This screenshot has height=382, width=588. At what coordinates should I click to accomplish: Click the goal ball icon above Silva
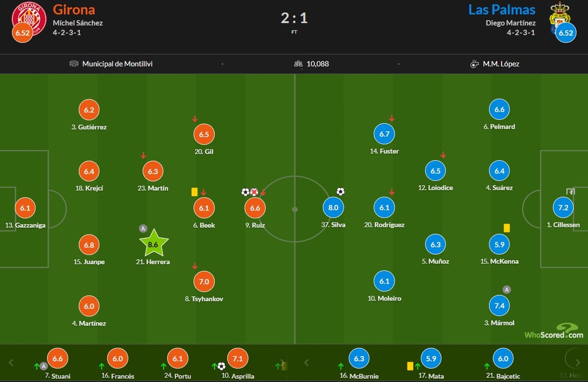click(x=340, y=191)
